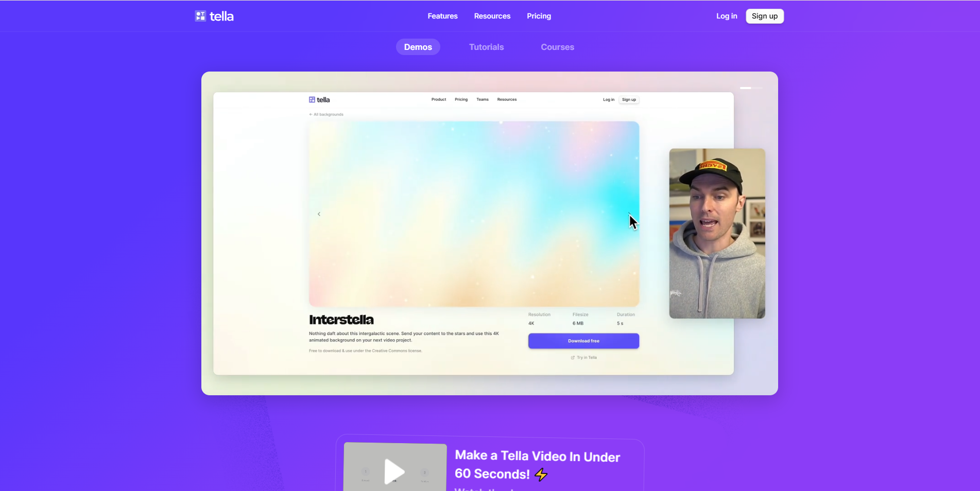The width and height of the screenshot is (980, 491).
Task: Click the Interstella gradient background preview
Action: pos(474,214)
